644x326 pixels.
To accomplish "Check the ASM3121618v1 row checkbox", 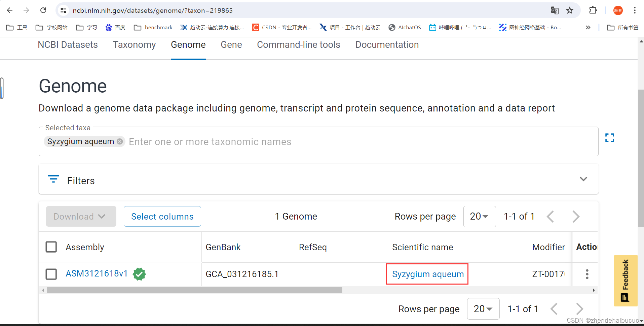I will tap(51, 274).
